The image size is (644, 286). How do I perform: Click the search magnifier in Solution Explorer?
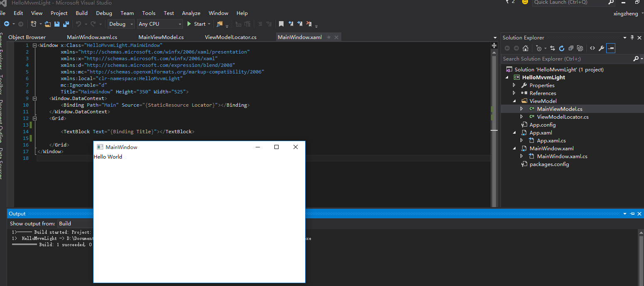point(636,59)
